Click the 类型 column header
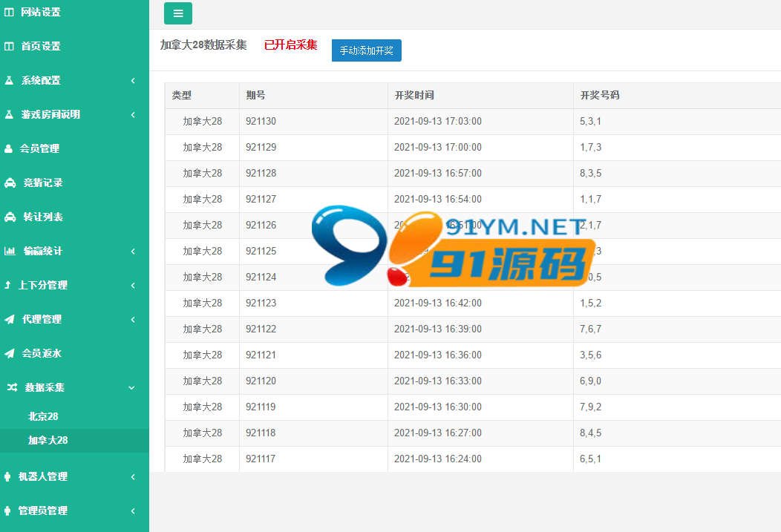This screenshot has width=781, height=532. [x=181, y=95]
